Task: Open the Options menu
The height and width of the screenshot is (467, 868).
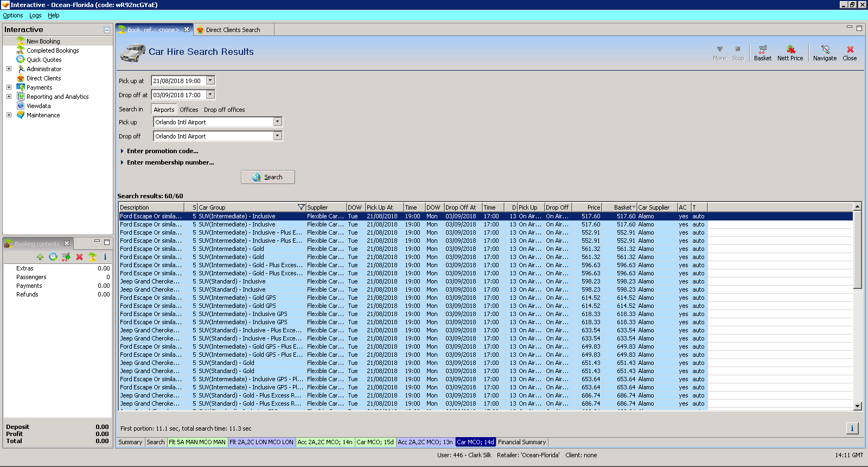Action: (13, 15)
